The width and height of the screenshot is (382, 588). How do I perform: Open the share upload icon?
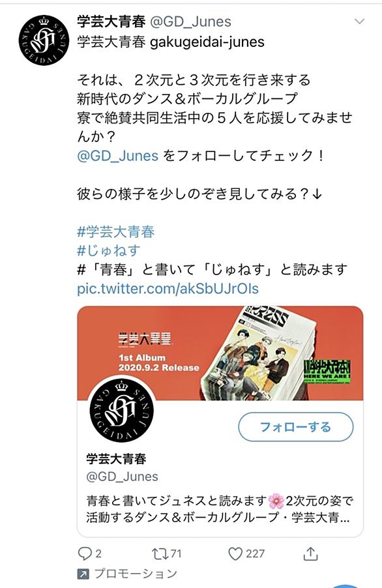pos(310,553)
